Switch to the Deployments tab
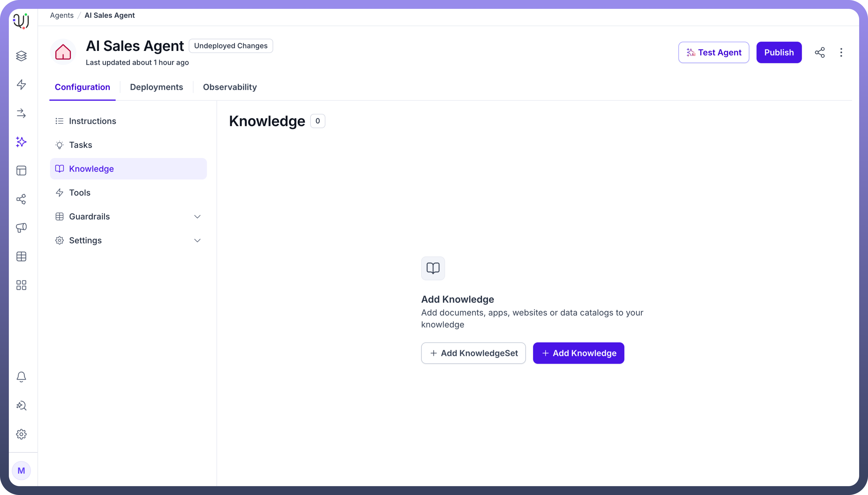This screenshot has height=495, width=868. coord(156,87)
